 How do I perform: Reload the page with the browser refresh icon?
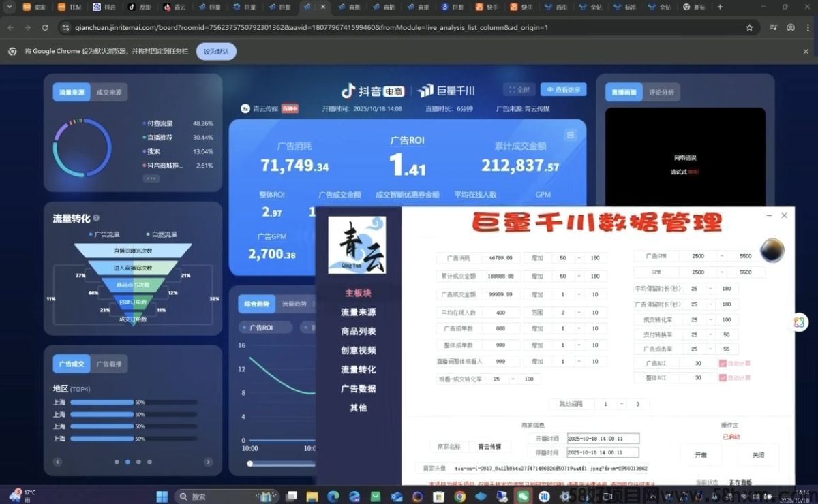coord(45,27)
